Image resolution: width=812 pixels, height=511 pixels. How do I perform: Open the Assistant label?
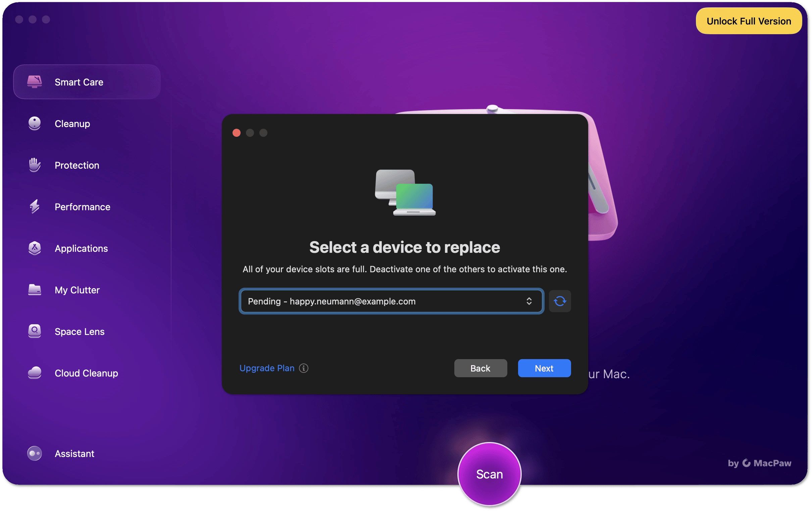coord(74,453)
